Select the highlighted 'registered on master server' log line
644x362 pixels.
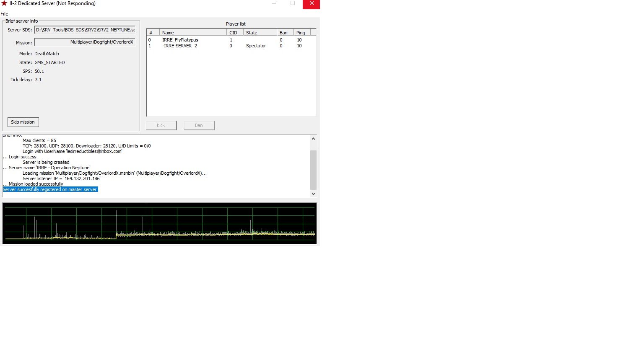(x=50, y=189)
